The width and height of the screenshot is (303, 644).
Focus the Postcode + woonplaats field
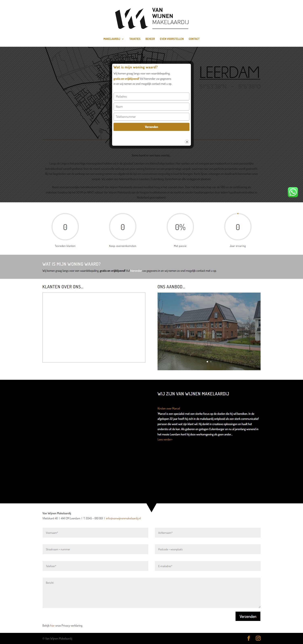point(208,549)
